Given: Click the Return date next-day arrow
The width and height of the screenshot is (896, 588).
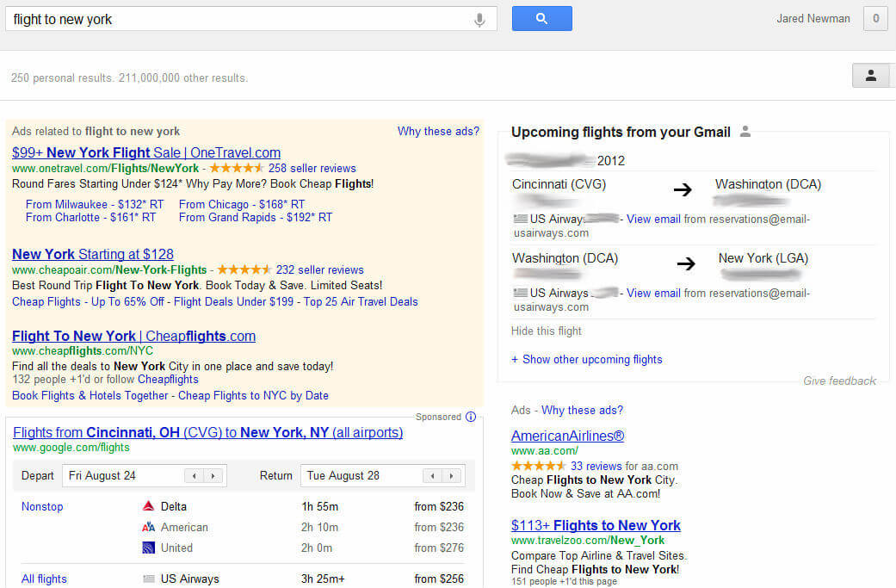Looking at the screenshot, I should click(x=451, y=475).
